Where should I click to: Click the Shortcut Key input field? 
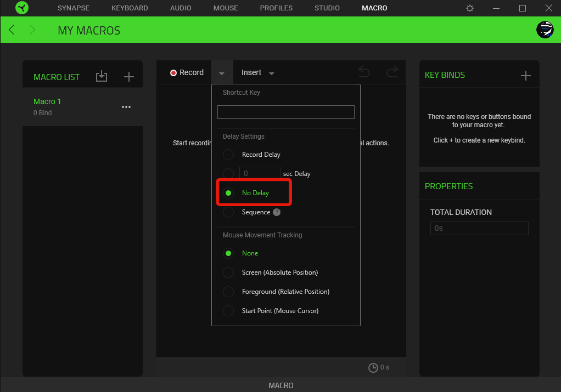click(x=285, y=112)
